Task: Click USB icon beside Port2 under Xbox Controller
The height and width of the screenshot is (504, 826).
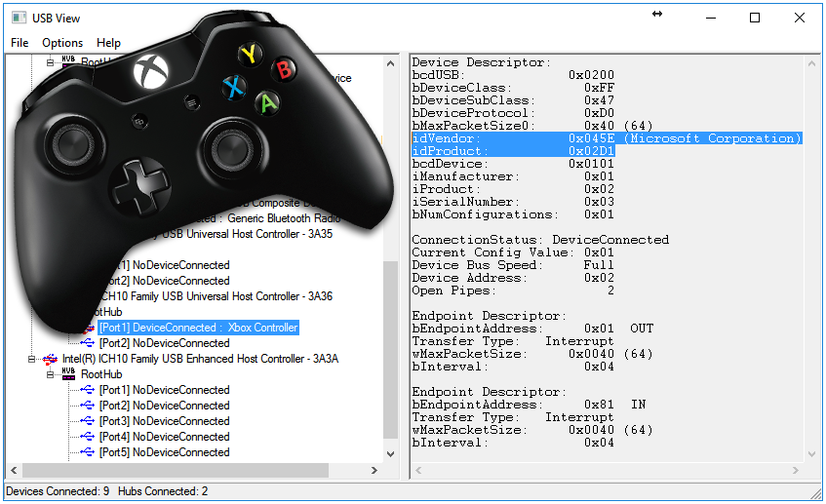Action: (88, 343)
